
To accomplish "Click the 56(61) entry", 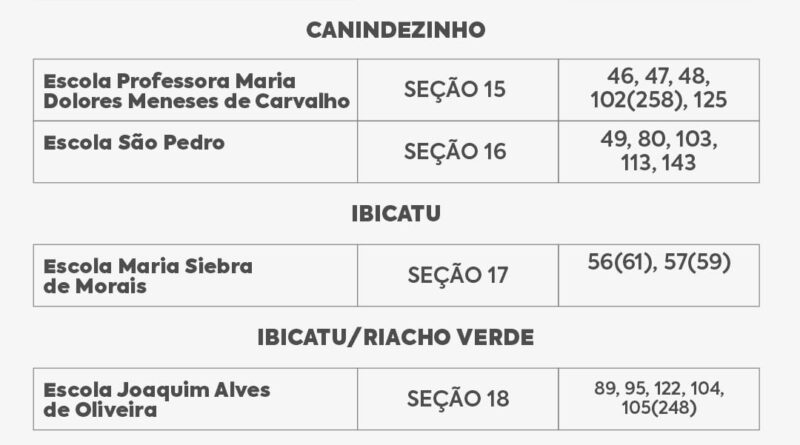I will [616, 263].
